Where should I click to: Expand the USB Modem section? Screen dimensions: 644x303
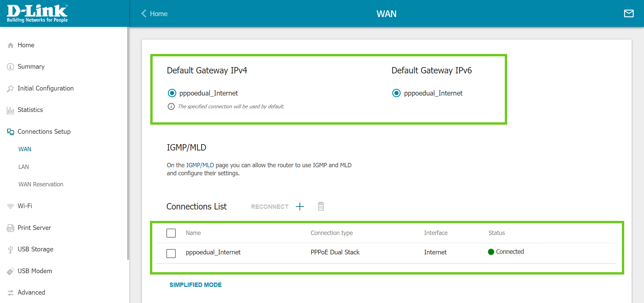tap(35, 271)
